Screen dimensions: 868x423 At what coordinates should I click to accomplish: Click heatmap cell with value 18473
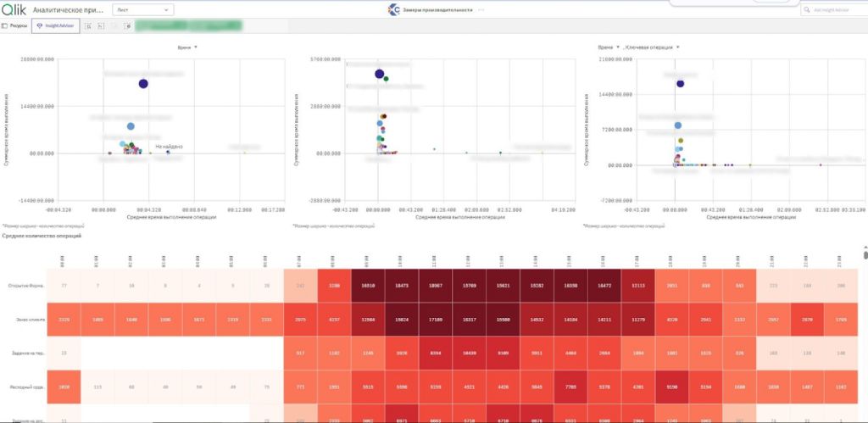(x=402, y=287)
